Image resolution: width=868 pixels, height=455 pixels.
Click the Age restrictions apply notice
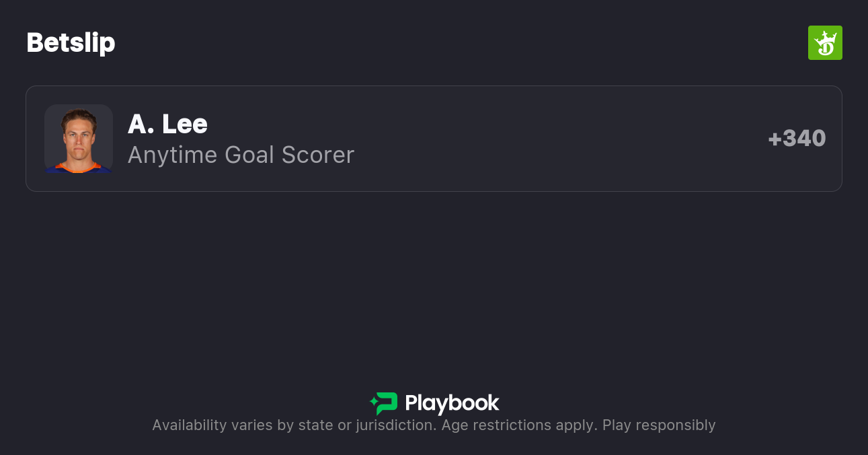click(519, 425)
